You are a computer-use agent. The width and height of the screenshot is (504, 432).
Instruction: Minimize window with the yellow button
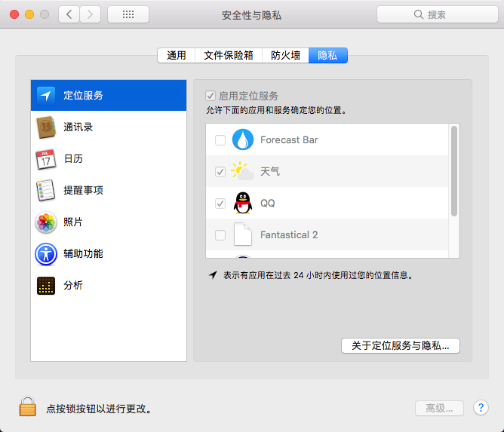(29, 14)
